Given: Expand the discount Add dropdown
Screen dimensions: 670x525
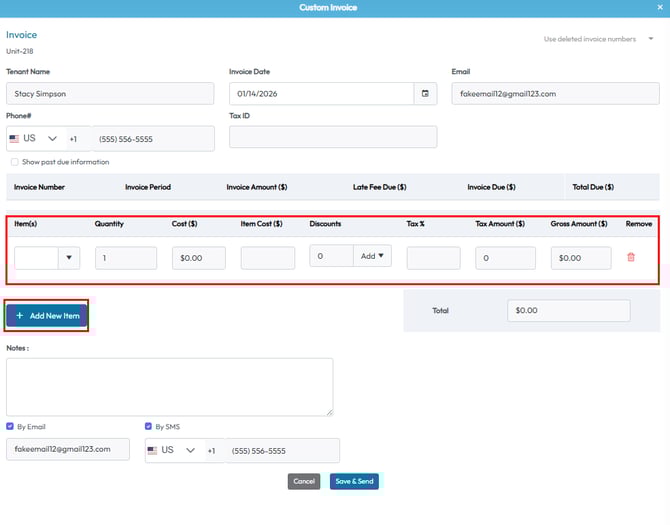Looking at the screenshot, I should coord(372,256).
